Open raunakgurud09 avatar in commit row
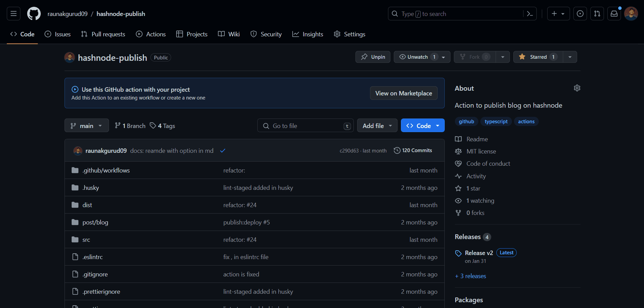 (x=78, y=150)
